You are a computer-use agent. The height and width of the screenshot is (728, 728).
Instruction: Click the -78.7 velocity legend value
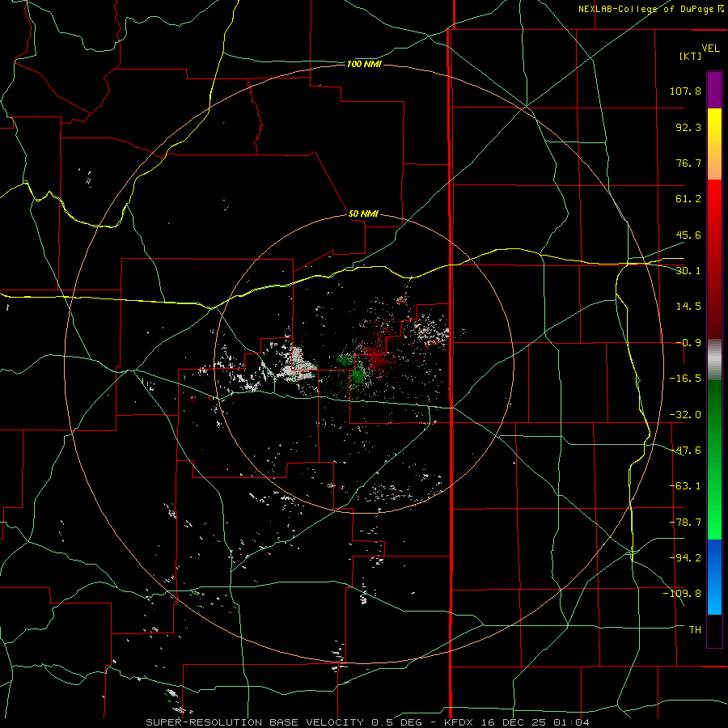(685, 523)
